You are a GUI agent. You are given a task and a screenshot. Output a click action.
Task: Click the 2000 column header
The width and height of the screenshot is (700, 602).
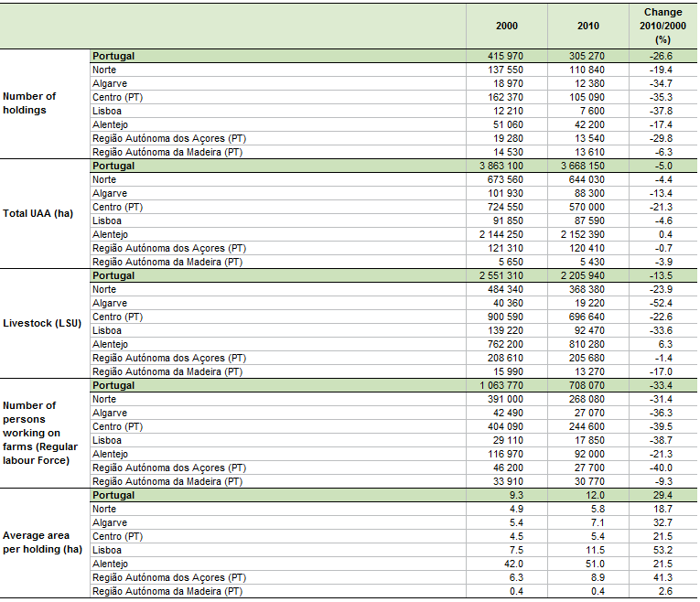507,26
